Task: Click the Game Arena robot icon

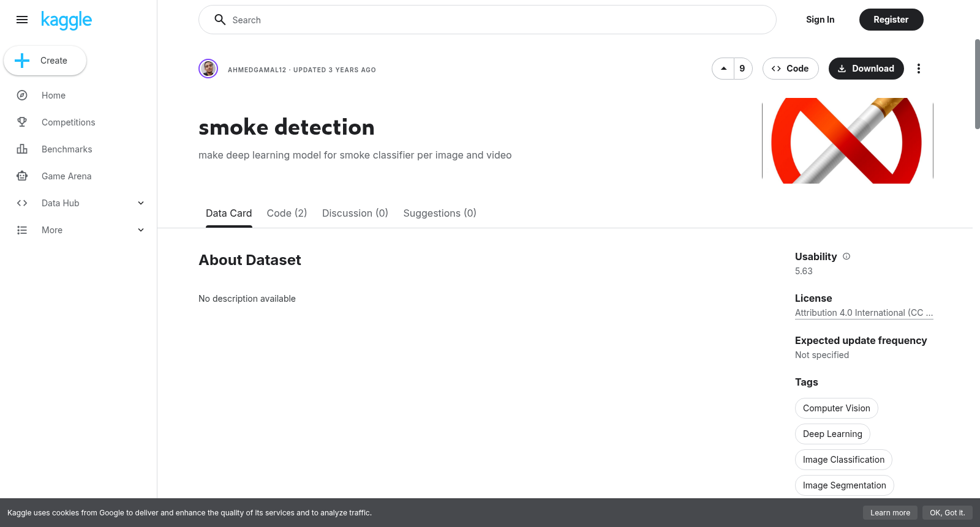Action: (x=22, y=176)
